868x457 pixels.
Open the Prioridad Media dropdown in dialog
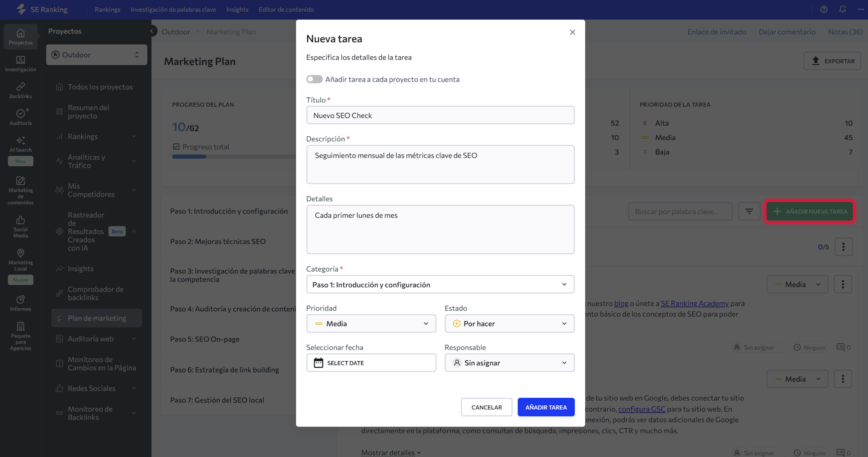[371, 323]
